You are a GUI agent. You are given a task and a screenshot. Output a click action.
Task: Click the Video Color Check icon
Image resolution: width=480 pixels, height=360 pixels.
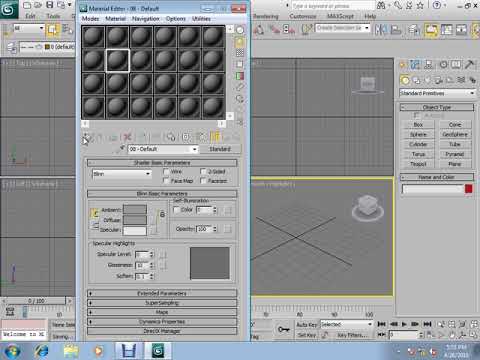[240, 76]
